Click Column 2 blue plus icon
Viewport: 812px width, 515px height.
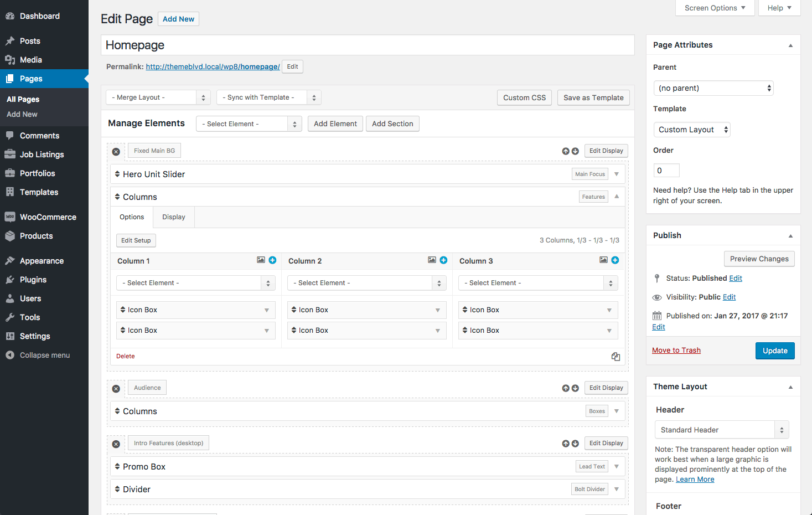(443, 260)
